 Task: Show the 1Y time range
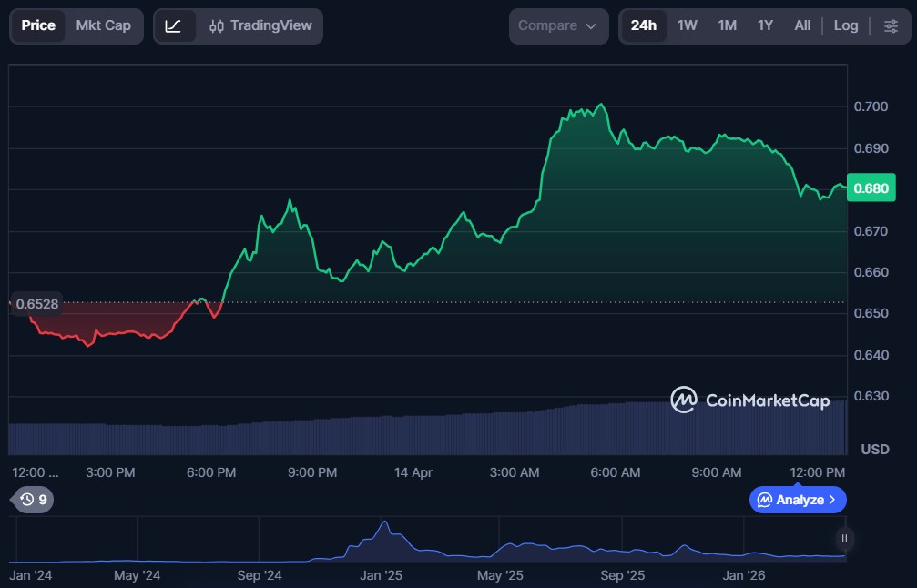[765, 25]
